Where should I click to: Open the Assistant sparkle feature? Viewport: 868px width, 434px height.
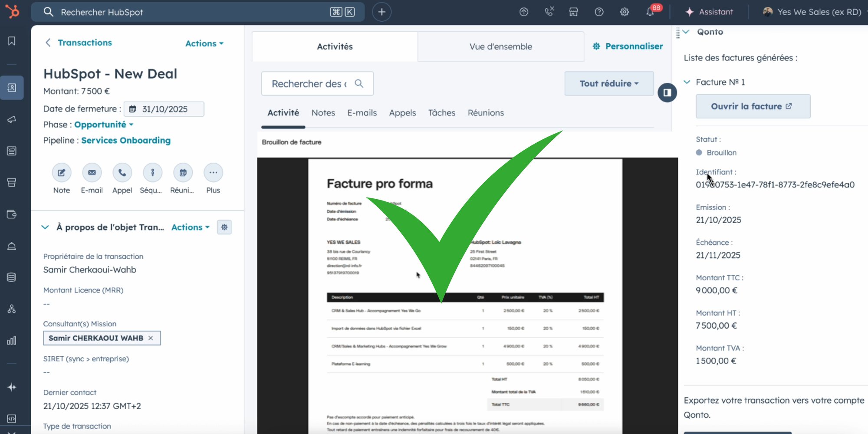click(709, 12)
